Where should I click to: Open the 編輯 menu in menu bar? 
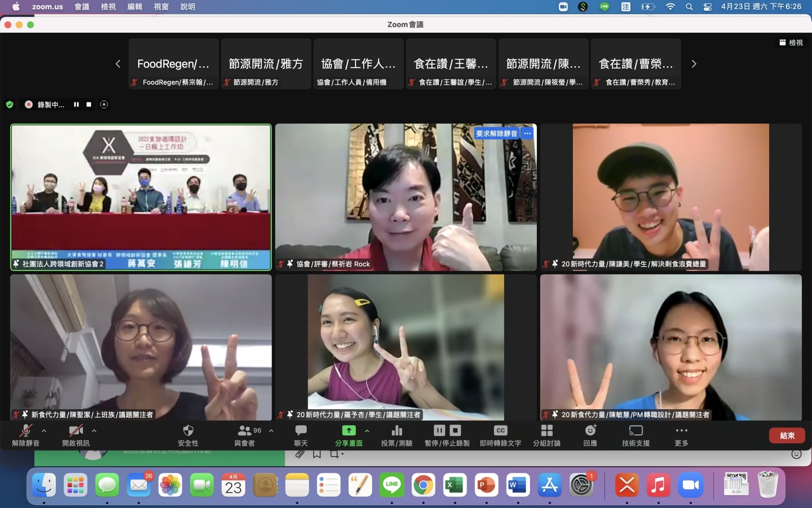pos(135,7)
